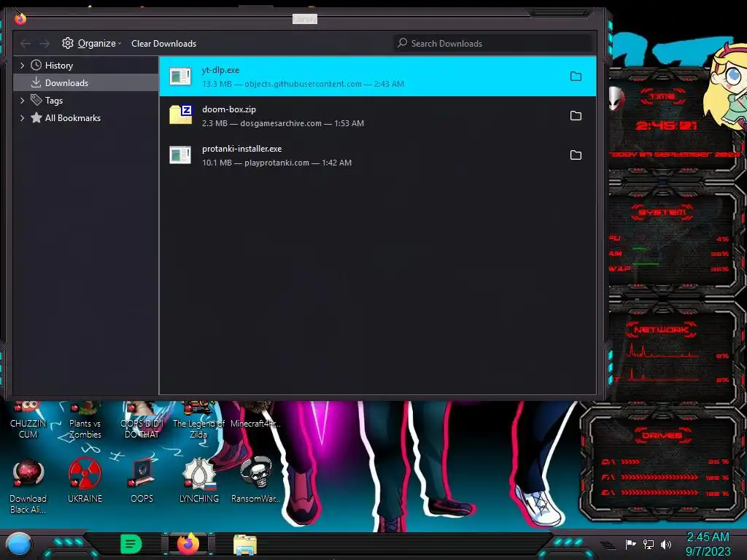Switch to Firefox in the taskbar
This screenshot has width=747, height=560.
188,544
